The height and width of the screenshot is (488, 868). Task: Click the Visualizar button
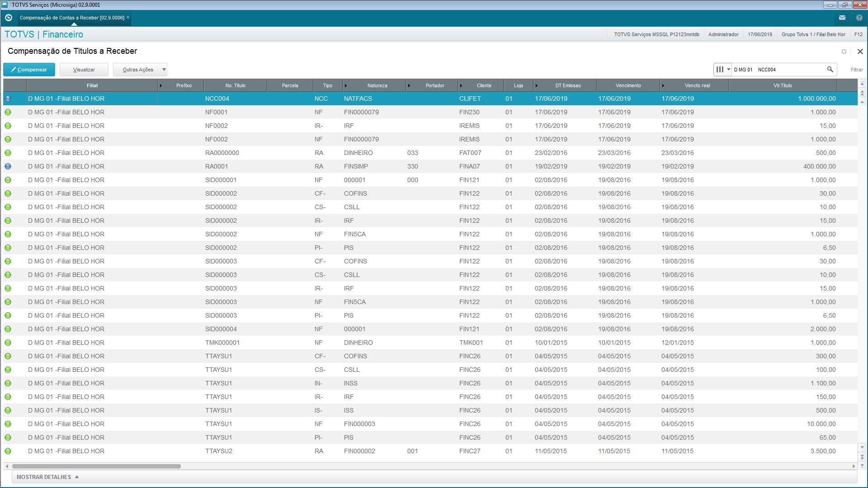(84, 70)
